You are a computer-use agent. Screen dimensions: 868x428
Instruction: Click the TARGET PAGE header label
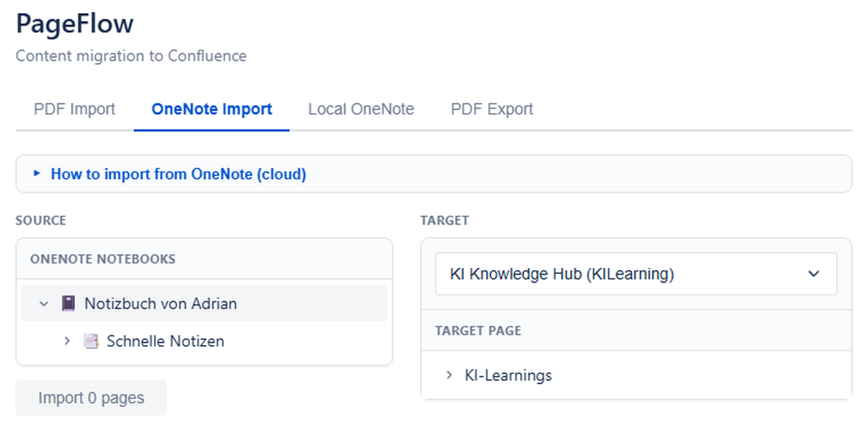click(x=478, y=330)
